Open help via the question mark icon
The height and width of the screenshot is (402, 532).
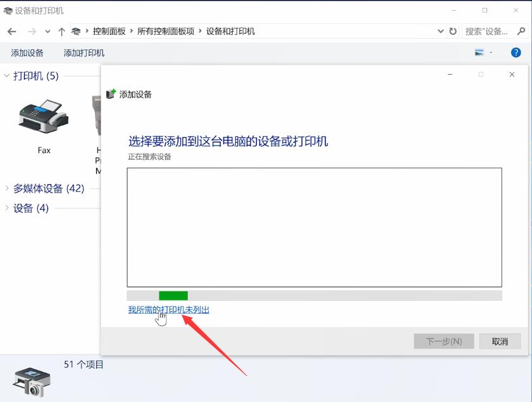516,52
